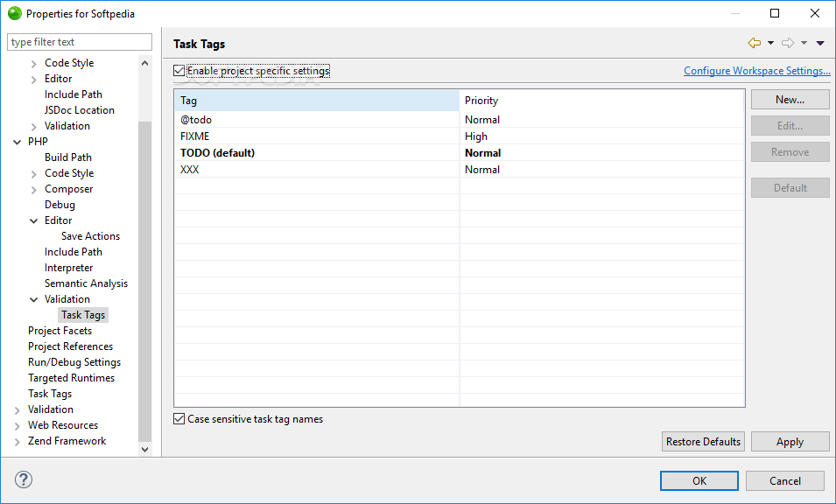Expand the Composer tree node
This screenshot has height=504, width=836.
[x=34, y=189]
